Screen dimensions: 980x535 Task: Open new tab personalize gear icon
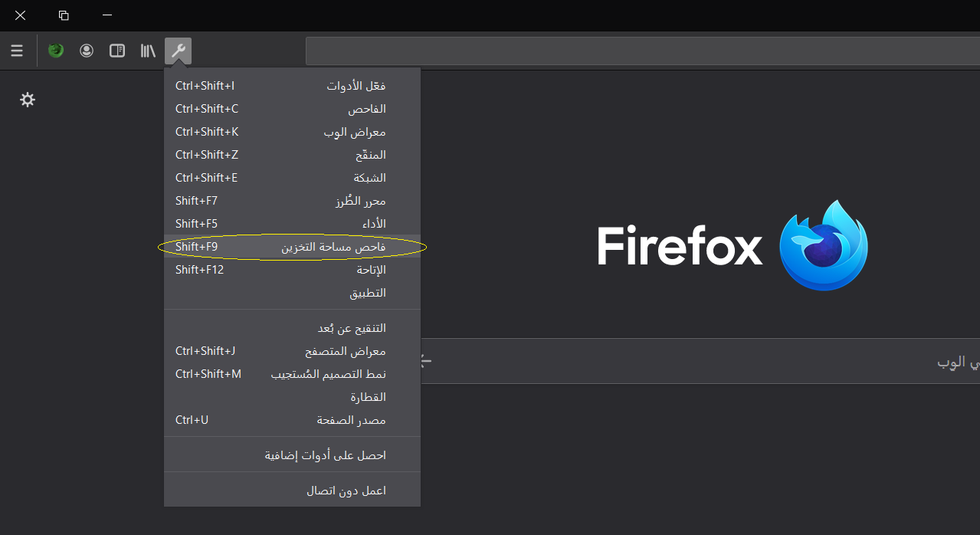28,100
